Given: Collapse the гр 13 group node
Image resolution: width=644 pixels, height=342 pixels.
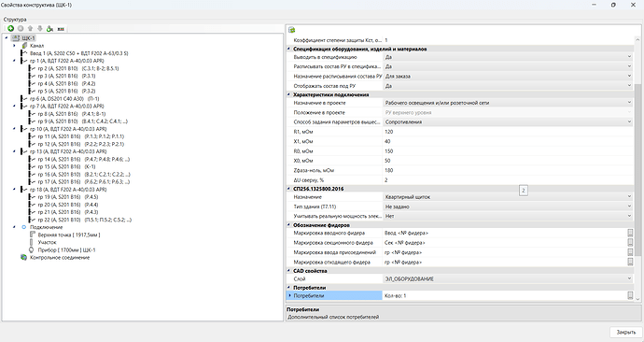Looking at the screenshot, I should pyautogui.click(x=14, y=151).
